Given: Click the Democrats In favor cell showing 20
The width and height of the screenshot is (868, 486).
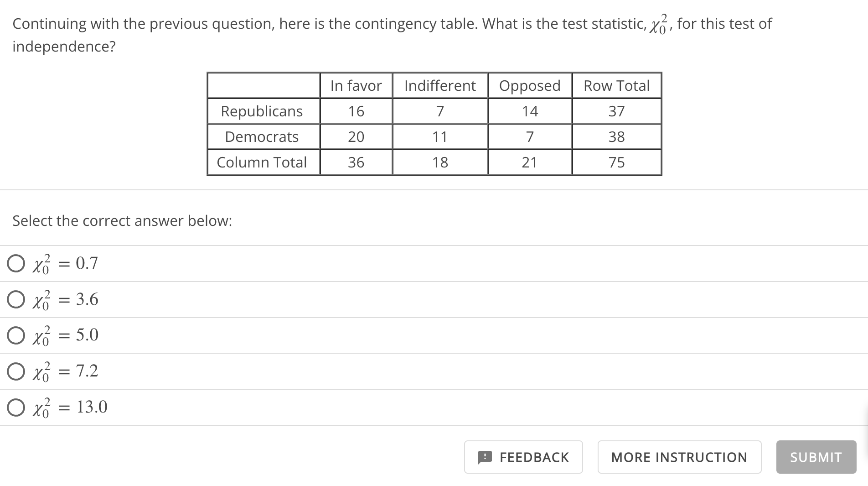Looking at the screenshot, I should [x=356, y=136].
